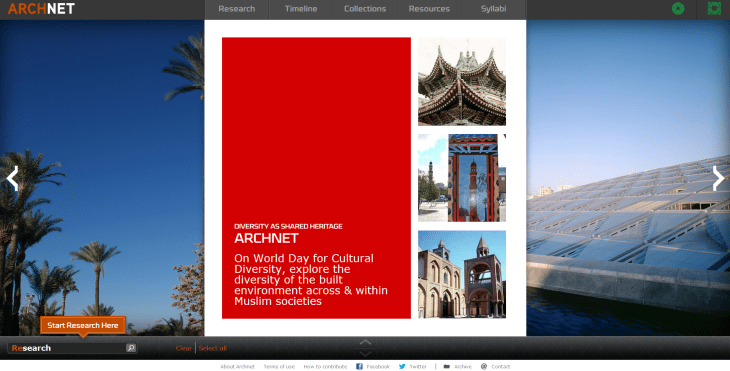Collapse the bottom panel with down chevron

click(x=365, y=354)
